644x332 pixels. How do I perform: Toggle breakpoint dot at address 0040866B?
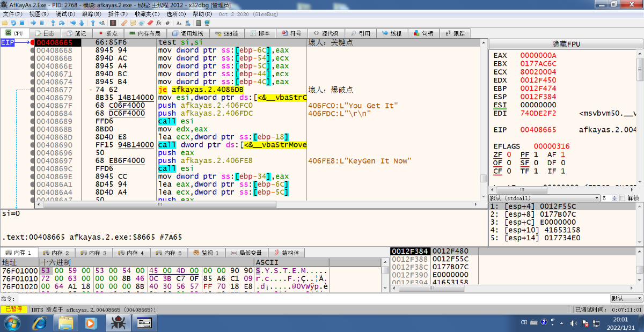(32, 58)
